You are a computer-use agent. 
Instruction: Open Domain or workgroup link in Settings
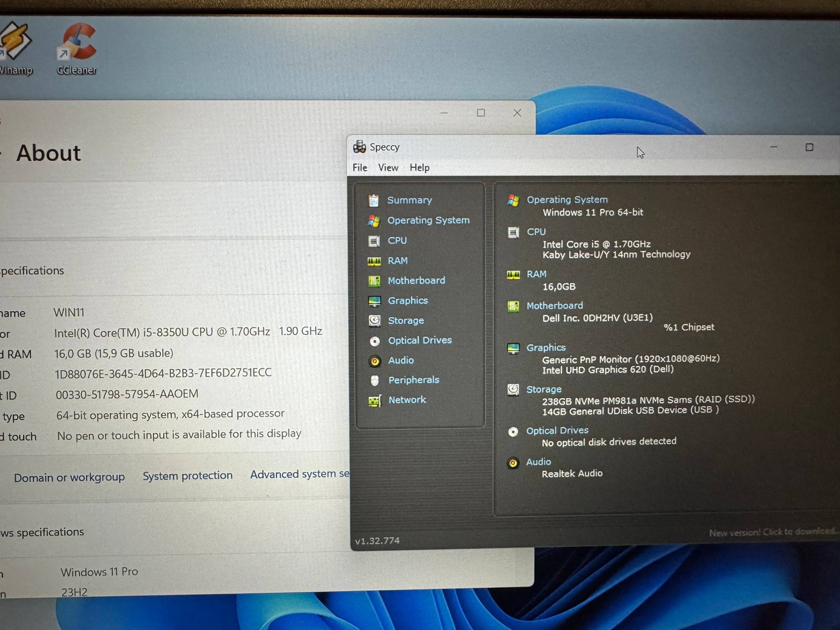point(69,477)
